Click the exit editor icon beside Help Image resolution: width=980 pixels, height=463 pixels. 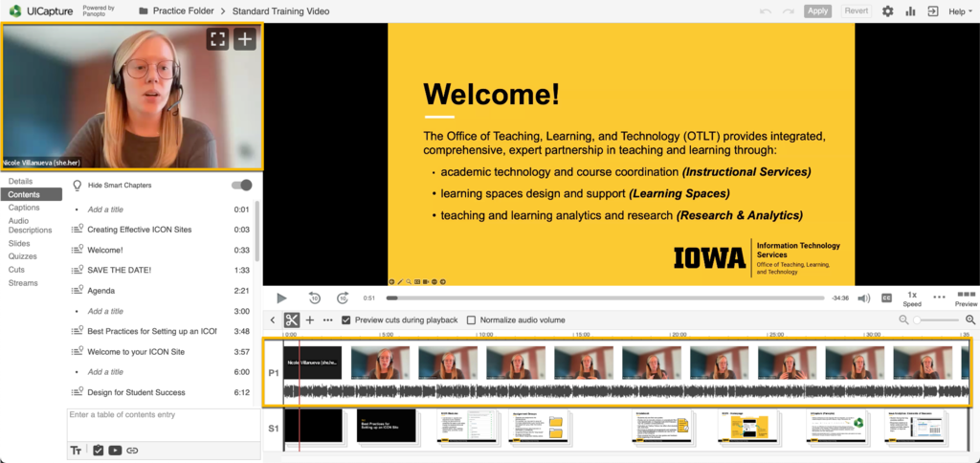(x=931, y=11)
